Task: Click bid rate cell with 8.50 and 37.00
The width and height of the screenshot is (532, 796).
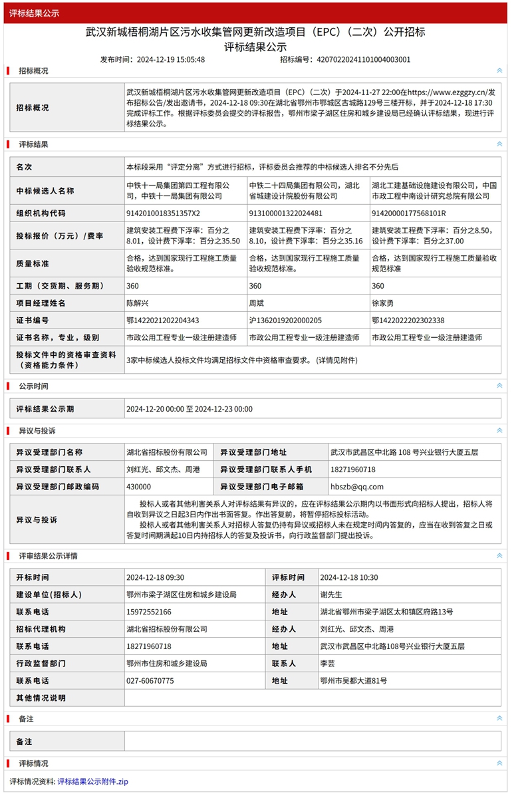Action: (435, 235)
